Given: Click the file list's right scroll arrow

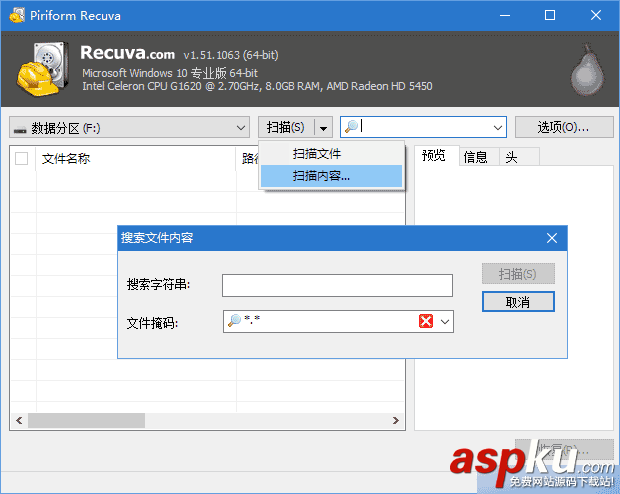Looking at the screenshot, I should click(395, 420).
